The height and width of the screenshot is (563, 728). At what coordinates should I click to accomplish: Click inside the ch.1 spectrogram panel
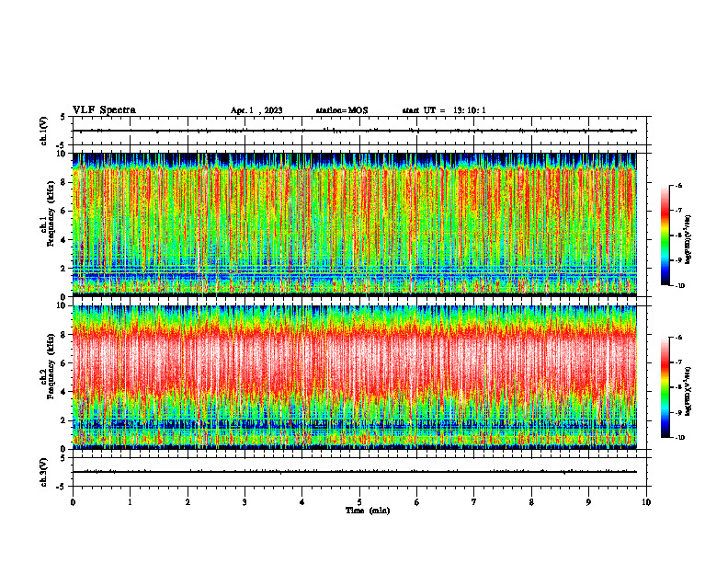354,224
